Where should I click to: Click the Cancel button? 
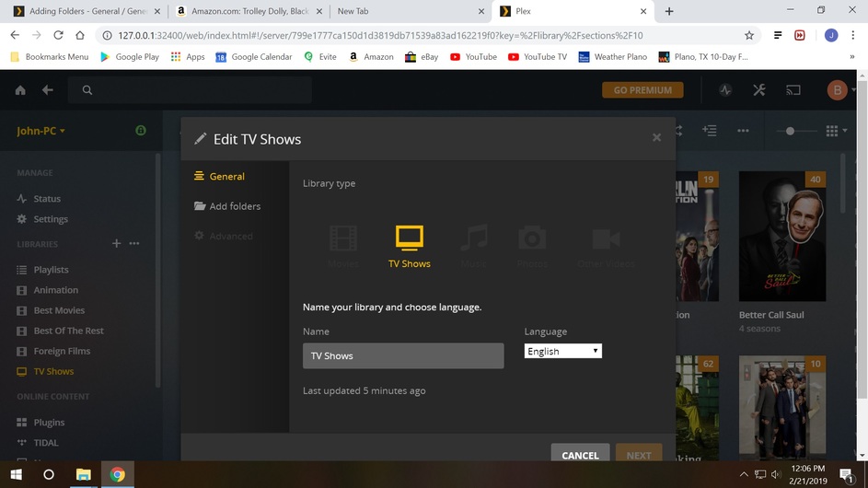[x=580, y=453]
